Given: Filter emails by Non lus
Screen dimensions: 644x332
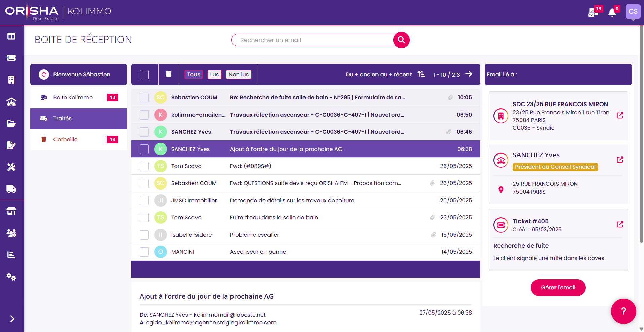Looking at the screenshot, I should (x=239, y=74).
